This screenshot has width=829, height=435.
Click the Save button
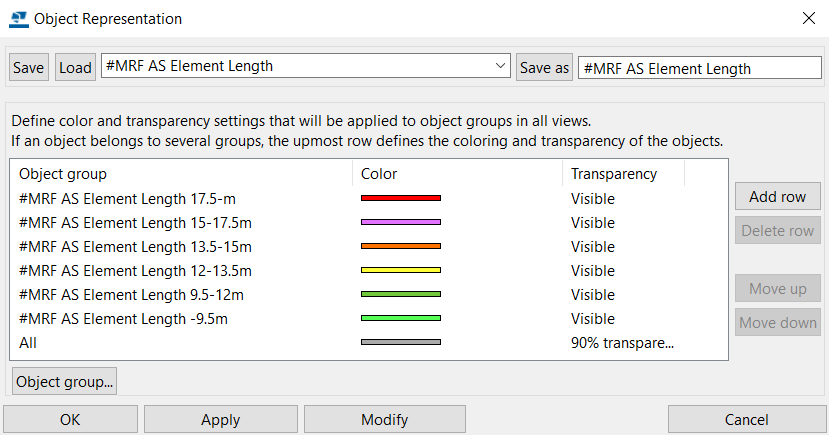(x=29, y=67)
